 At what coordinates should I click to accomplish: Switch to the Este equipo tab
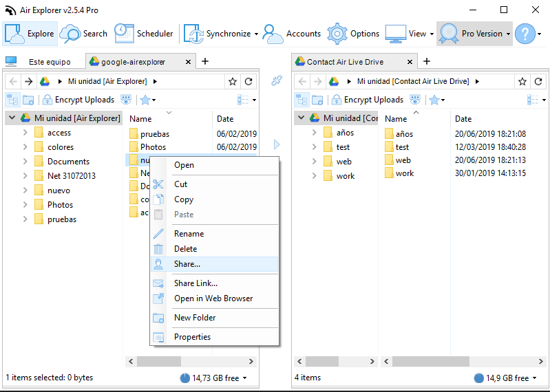[42, 62]
